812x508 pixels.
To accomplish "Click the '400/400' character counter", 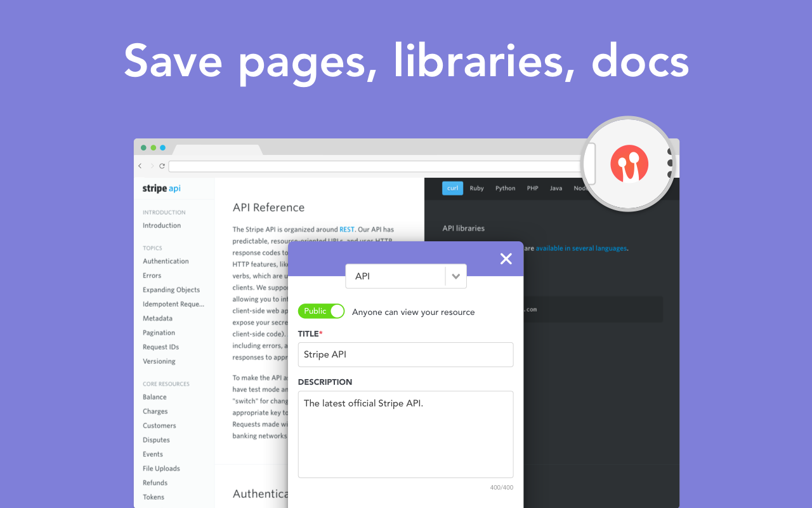I will (501, 488).
